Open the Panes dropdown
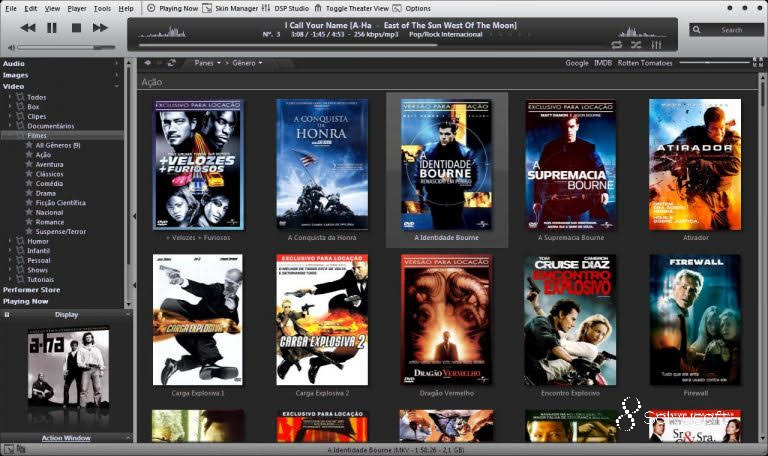 click(x=206, y=63)
